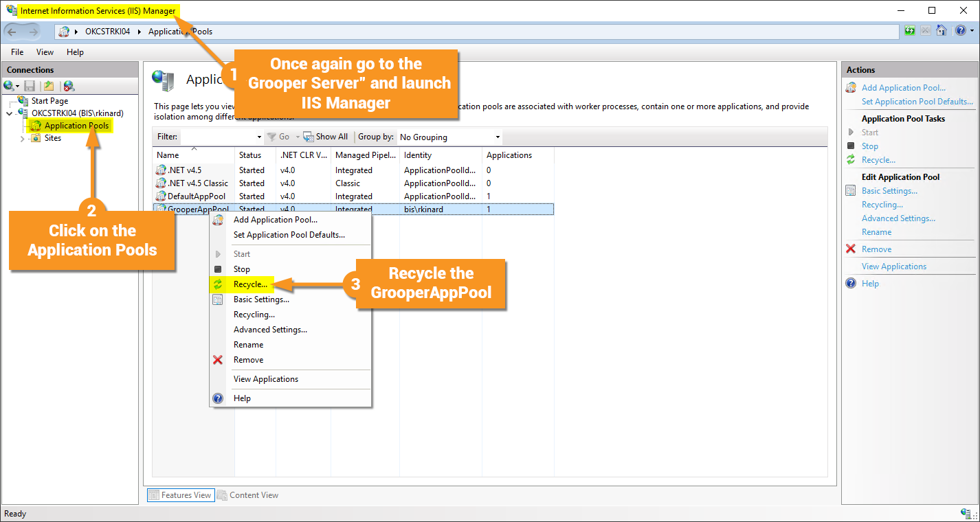Click Add Application Pool... in the Actions pane
This screenshot has width=980, height=522.
[x=904, y=88]
